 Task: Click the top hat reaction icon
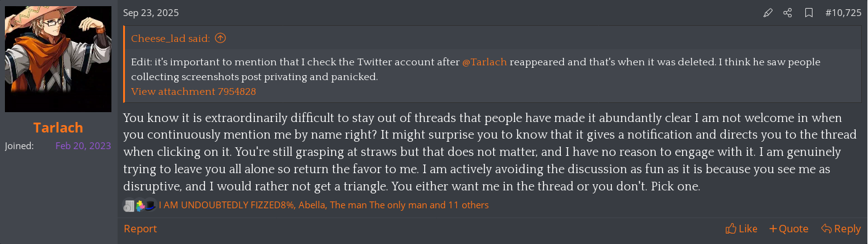point(151,205)
